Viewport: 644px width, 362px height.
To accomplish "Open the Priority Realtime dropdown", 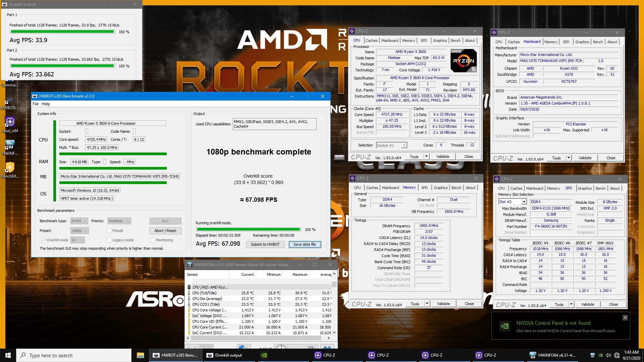I will point(119,221).
